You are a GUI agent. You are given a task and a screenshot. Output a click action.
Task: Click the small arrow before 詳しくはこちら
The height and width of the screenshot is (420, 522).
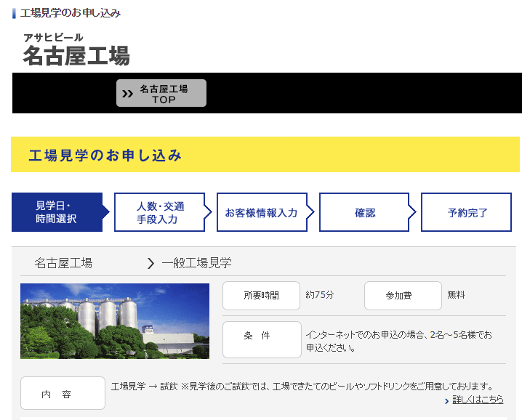point(447,401)
